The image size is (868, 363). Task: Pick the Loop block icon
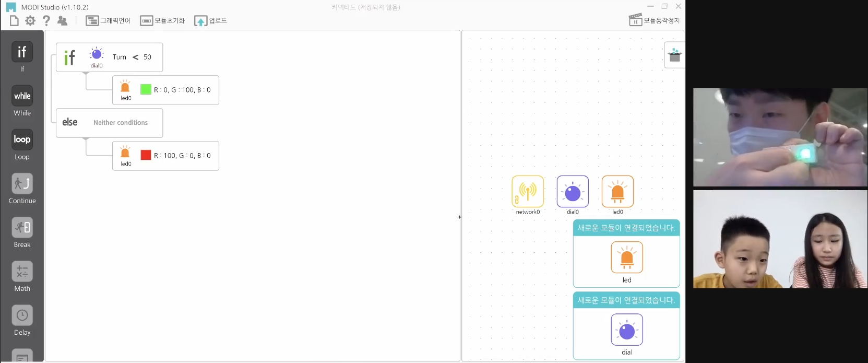[22, 140]
